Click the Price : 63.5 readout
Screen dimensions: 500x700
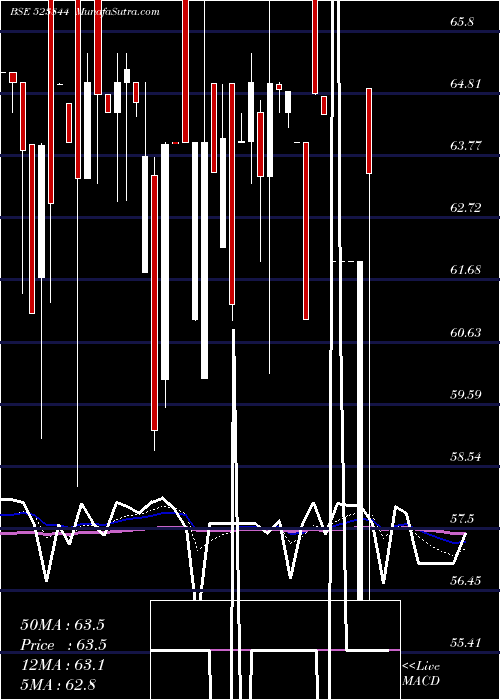62,645
